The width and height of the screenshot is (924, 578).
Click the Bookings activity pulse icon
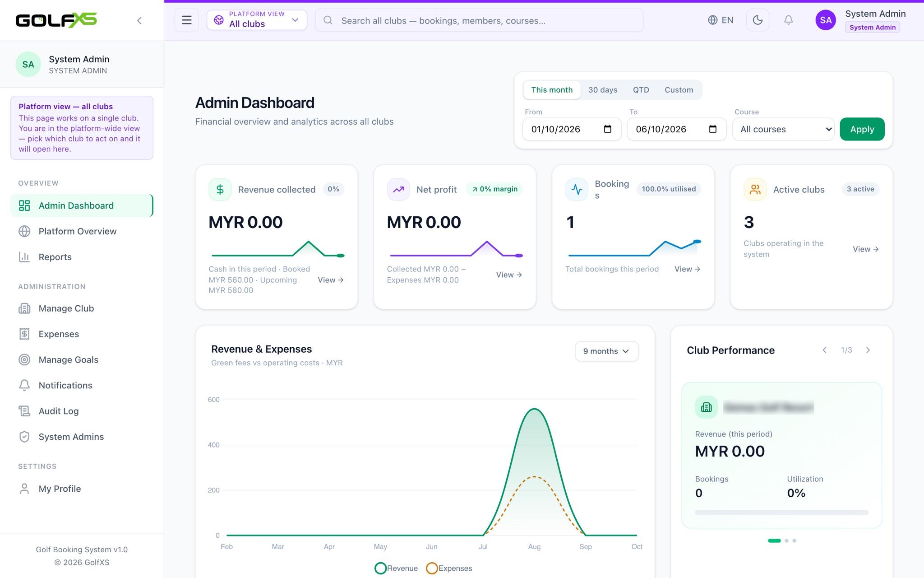(x=577, y=189)
